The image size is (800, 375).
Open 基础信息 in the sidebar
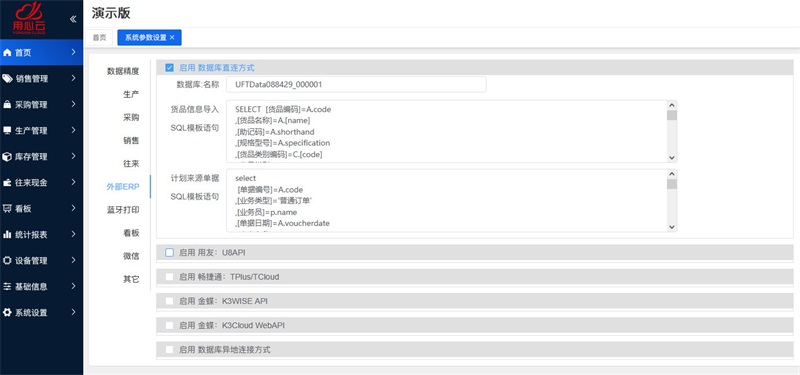tap(41, 286)
